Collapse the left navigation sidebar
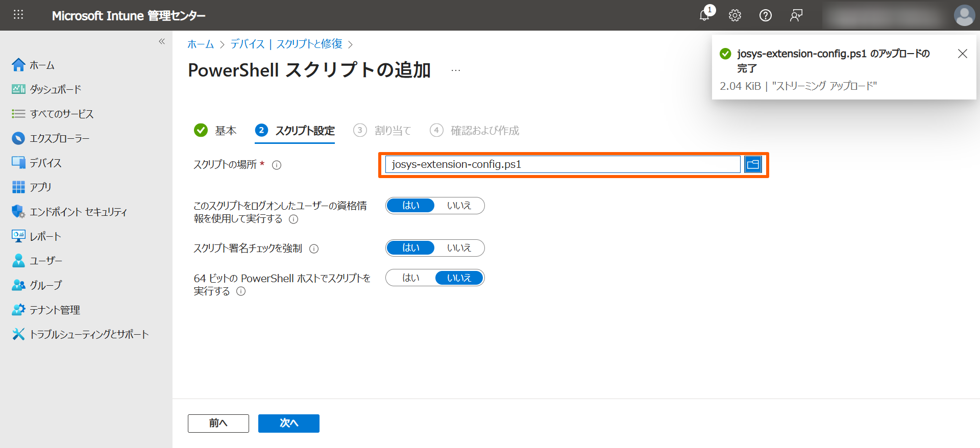The height and width of the screenshot is (448, 980). point(162,41)
